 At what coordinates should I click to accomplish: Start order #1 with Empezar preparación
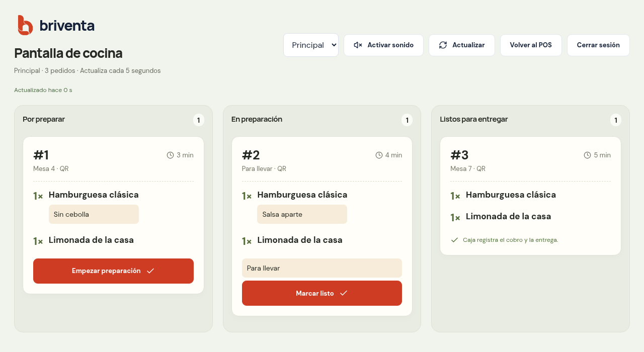pyautogui.click(x=113, y=271)
